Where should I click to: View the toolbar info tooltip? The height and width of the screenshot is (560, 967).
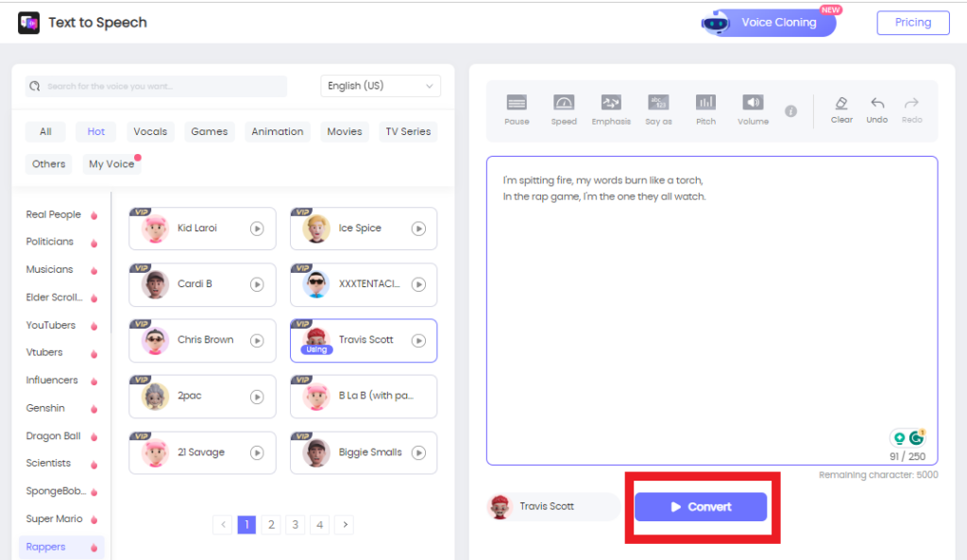click(790, 110)
